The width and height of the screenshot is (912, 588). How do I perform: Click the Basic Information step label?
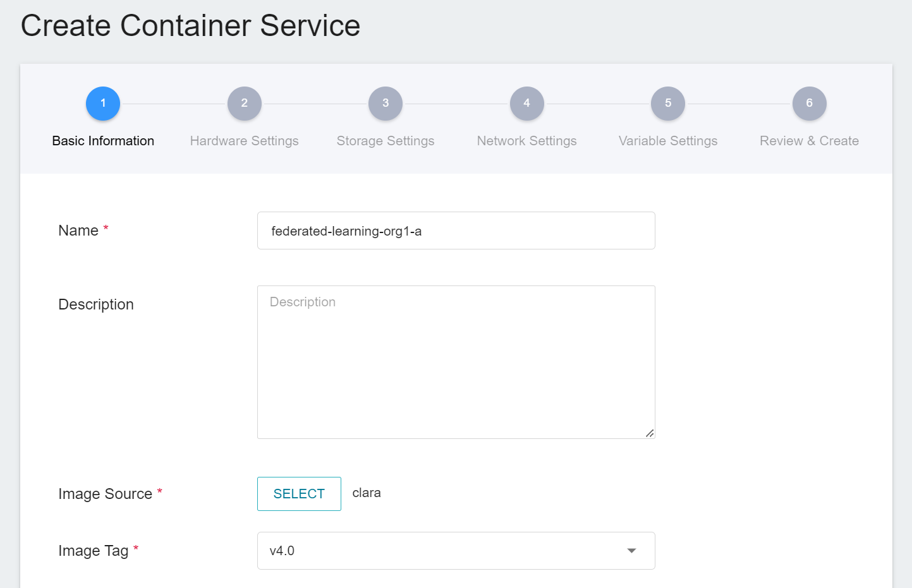(x=103, y=141)
